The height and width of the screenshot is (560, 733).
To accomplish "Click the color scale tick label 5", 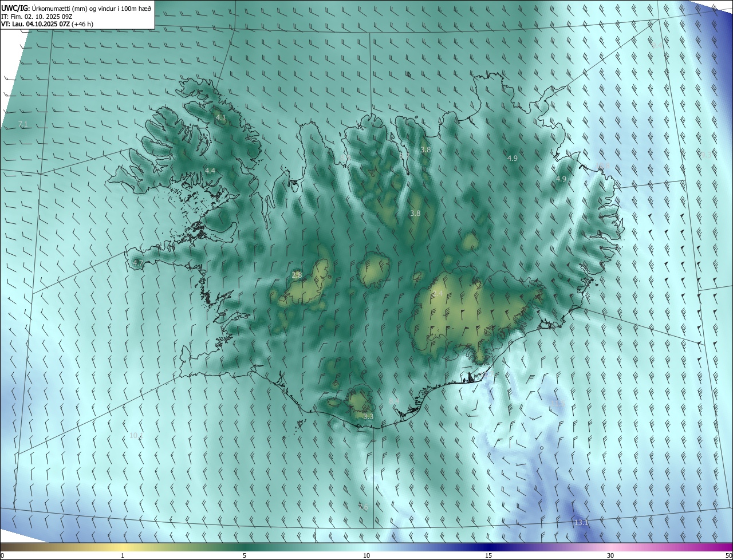I will tap(245, 555).
